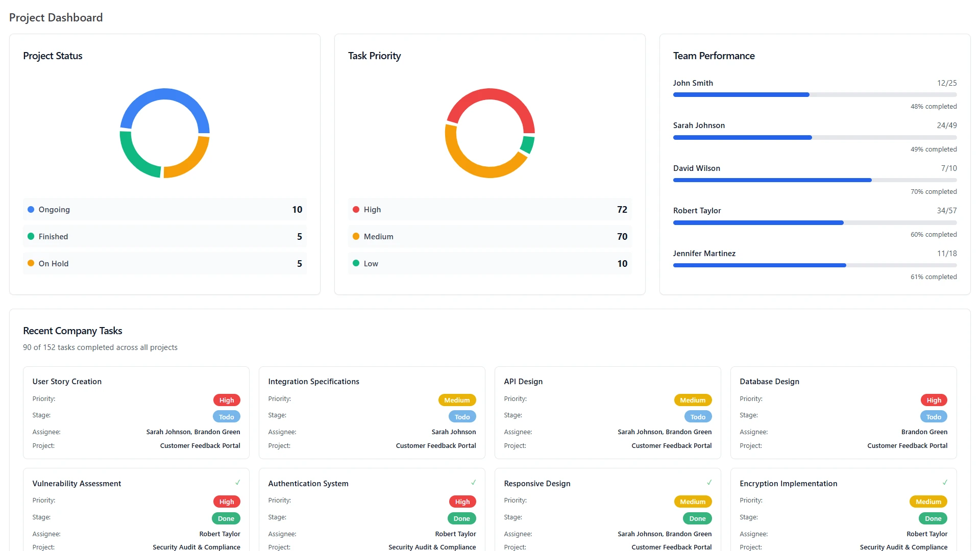The image size is (980, 551).
Task: Click the red High priority legend dot
Action: point(356,209)
